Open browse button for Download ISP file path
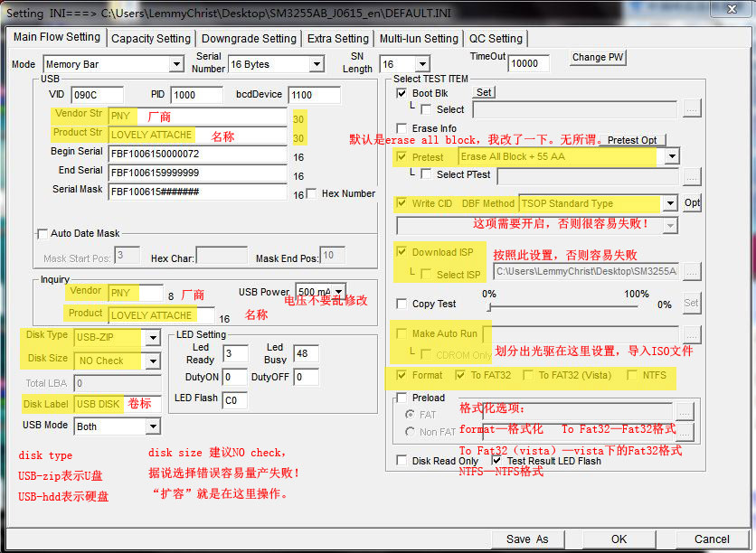Screen dimensions: 756x553 (692, 271)
